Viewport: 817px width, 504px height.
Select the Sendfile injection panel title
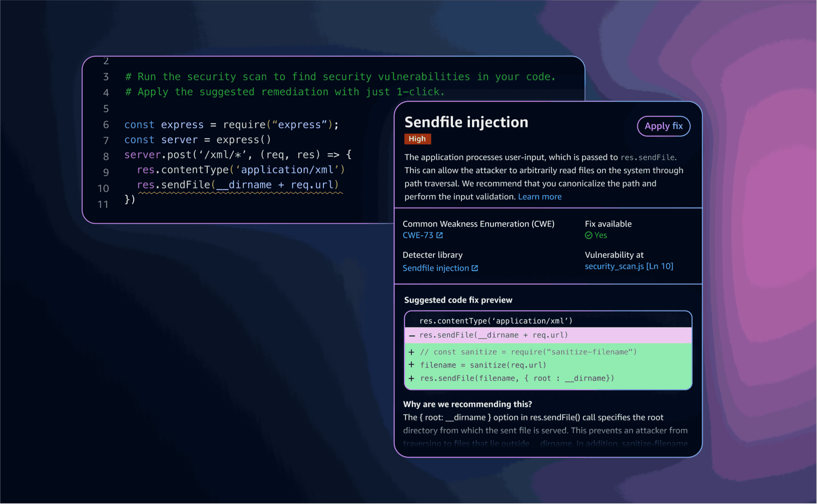click(x=466, y=122)
